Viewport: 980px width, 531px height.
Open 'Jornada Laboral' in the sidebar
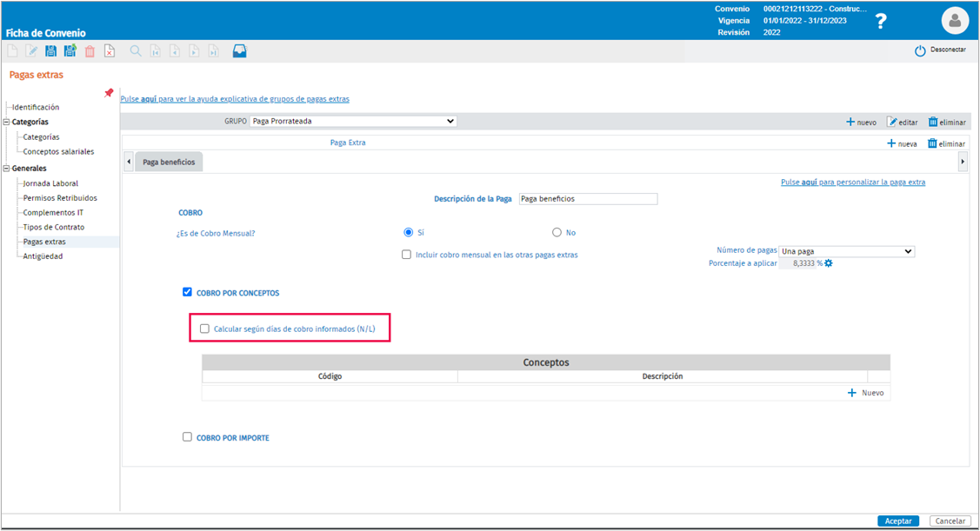click(50, 183)
